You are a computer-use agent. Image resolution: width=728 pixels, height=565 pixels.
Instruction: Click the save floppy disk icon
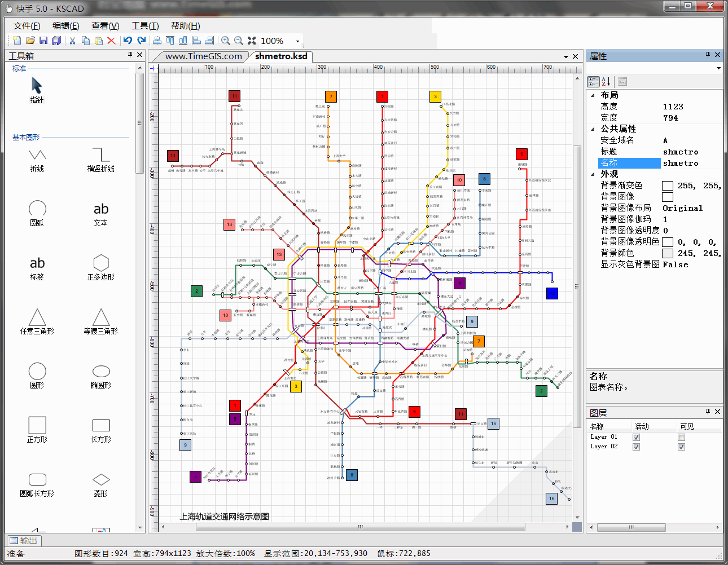pos(43,41)
